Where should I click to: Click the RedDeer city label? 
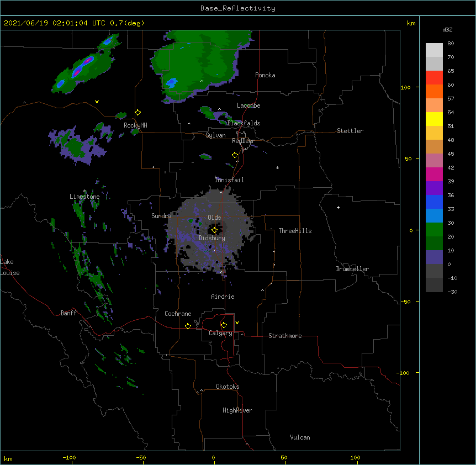243,141
